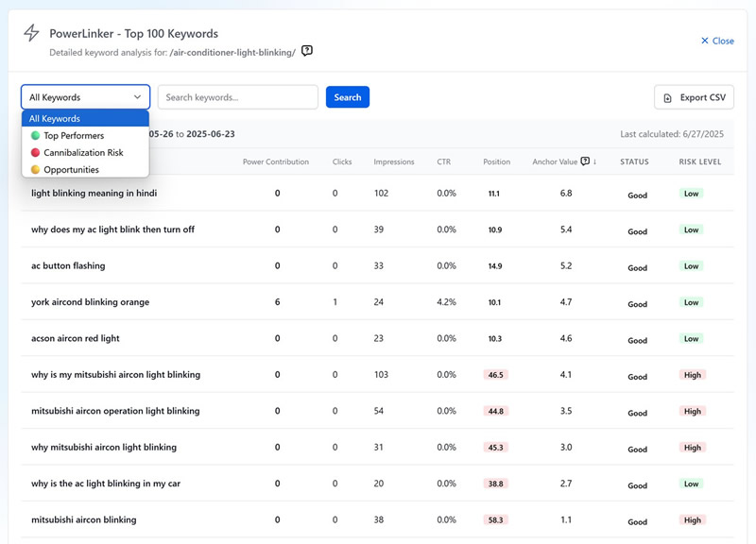Click the 6.8 anchor value

click(566, 194)
